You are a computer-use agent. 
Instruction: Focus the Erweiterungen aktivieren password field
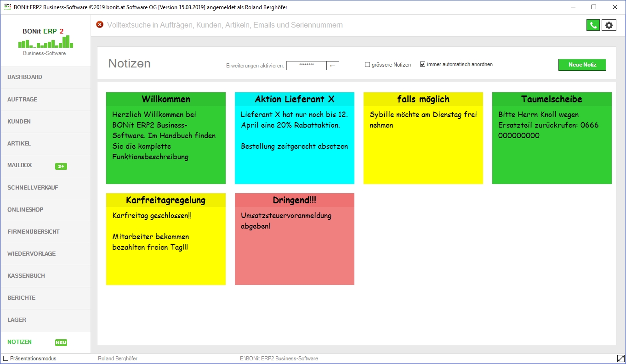[x=307, y=66]
